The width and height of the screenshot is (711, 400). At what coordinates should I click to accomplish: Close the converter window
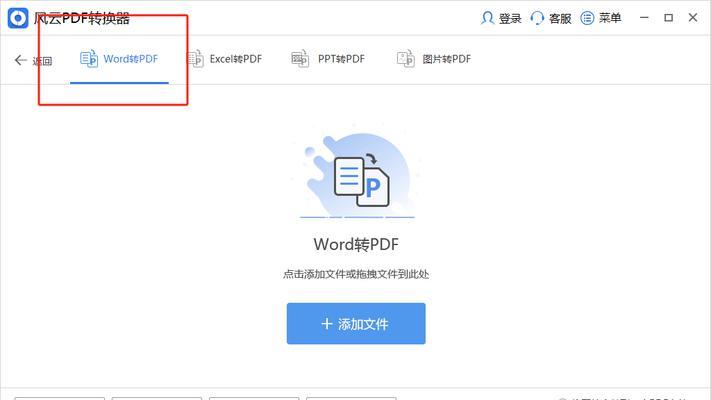693,18
